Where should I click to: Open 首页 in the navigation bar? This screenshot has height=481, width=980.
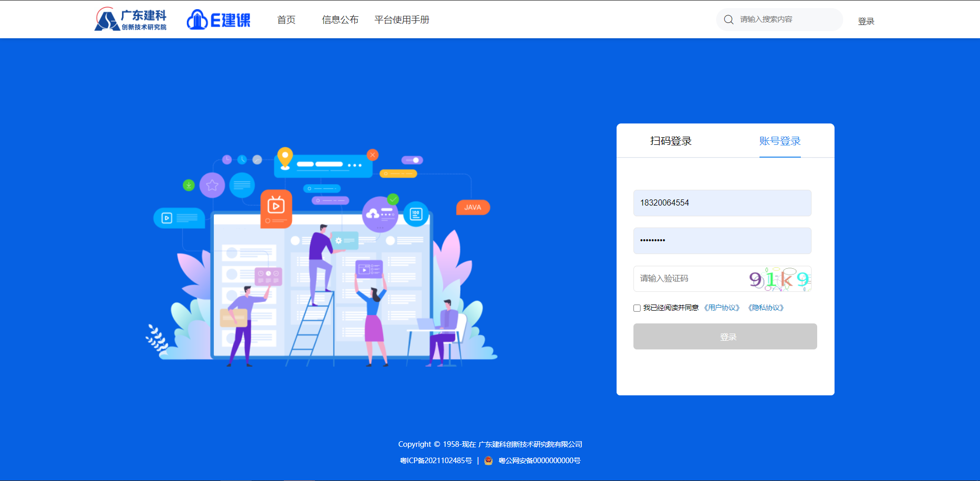pyautogui.click(x=286, y=20)
